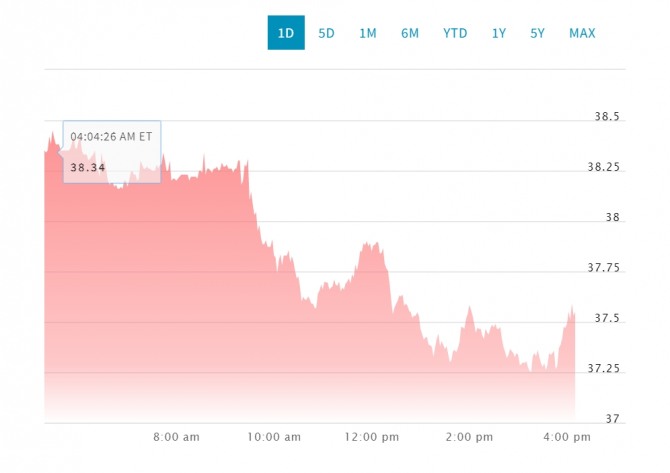Click the 2:00 pm axis label
Image resolution: width=670 pixels, height=473 pixels.
(x=470, y=437)
